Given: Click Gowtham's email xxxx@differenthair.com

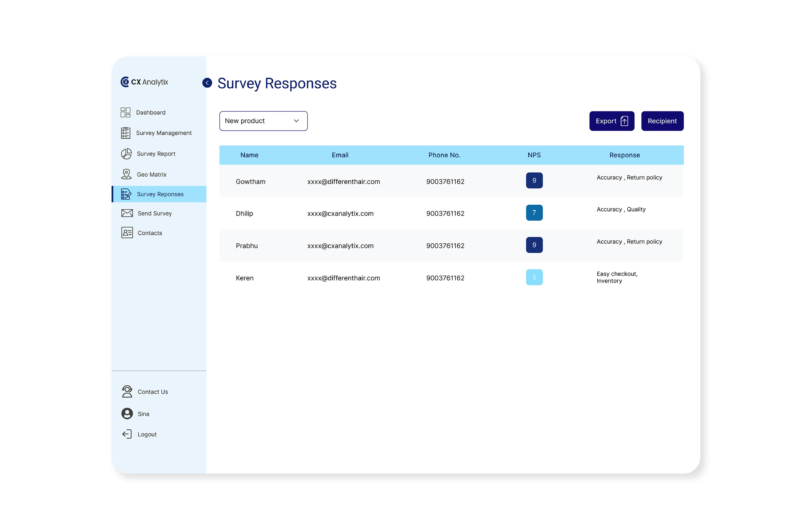Looking at the screenshot, I should (x=344, y=182).
